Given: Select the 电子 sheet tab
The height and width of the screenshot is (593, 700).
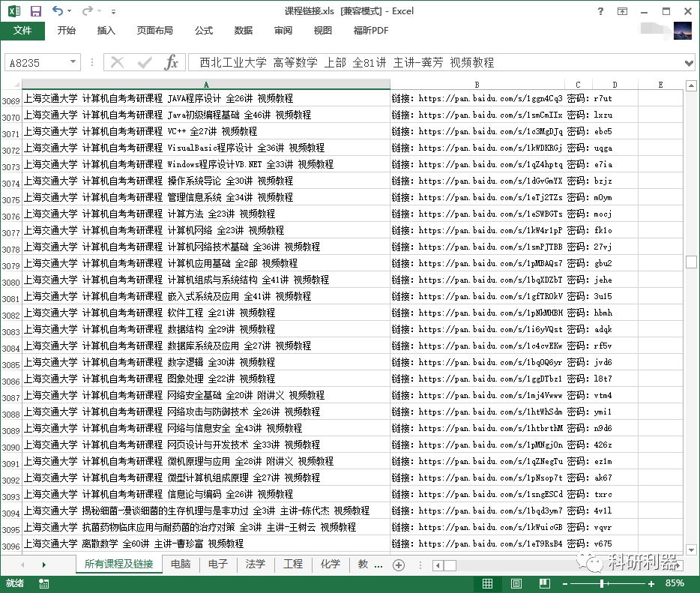Looking at the screenshot, I should click(x=218, y=564).
